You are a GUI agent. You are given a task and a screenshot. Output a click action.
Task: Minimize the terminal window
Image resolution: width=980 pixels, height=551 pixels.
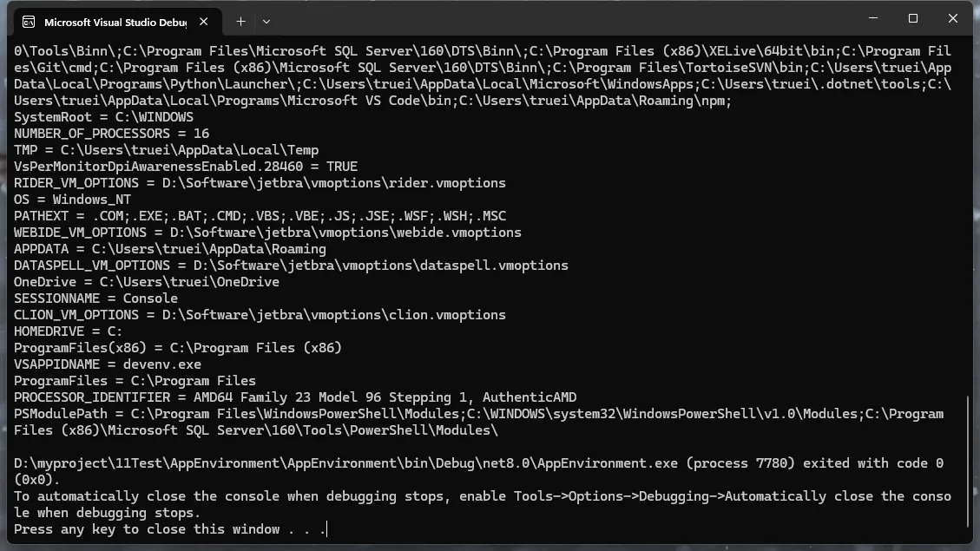click(x=872, y=18)
